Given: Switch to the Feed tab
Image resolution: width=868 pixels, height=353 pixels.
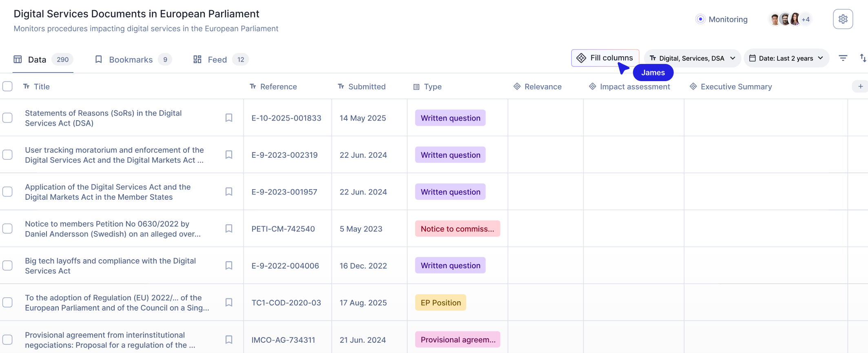Looking at the screenshot, I should [217, 60].
